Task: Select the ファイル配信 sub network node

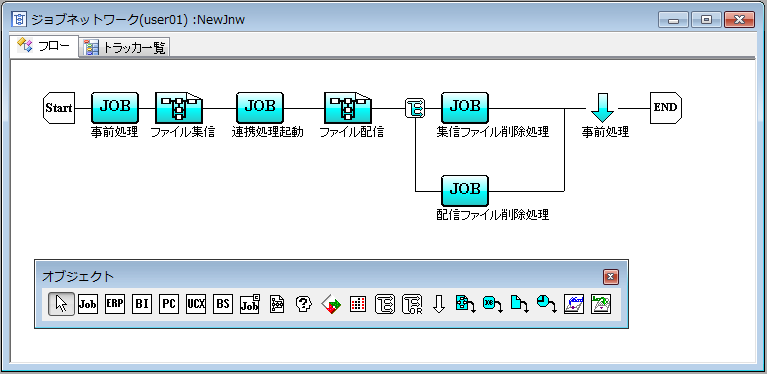Action: point(348,108)
